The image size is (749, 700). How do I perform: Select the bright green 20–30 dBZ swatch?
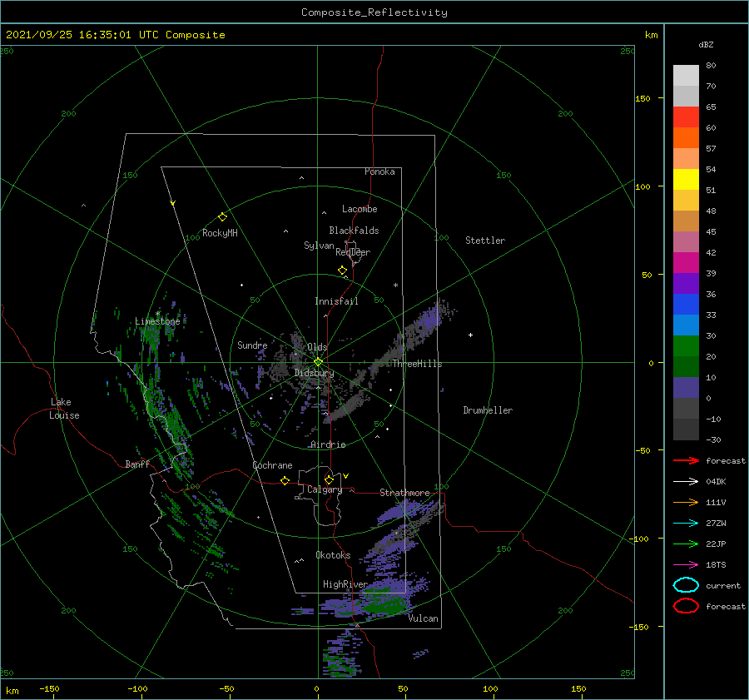686,346
